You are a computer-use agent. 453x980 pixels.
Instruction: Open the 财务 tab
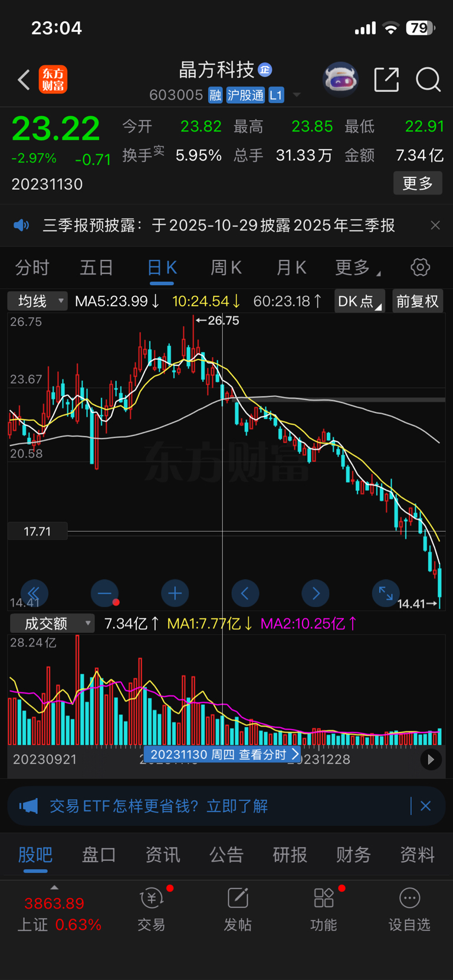pyautogui.click(x=353, y=854)
